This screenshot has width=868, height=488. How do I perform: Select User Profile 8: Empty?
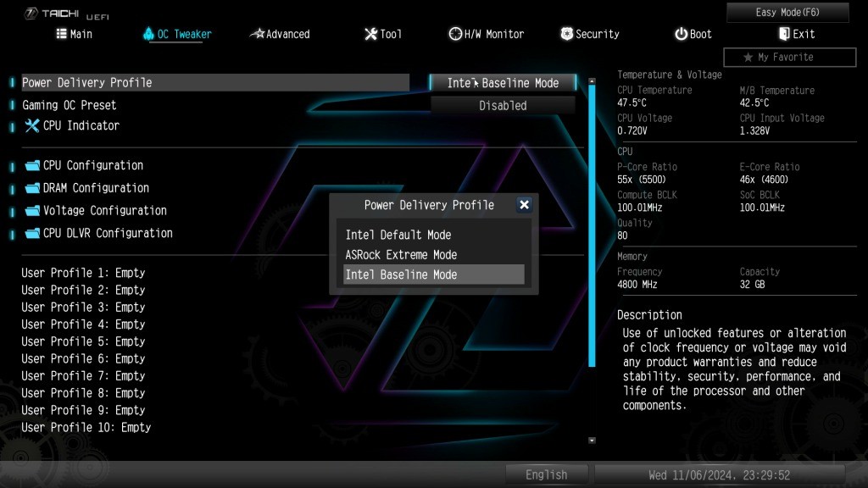(83, 393)
